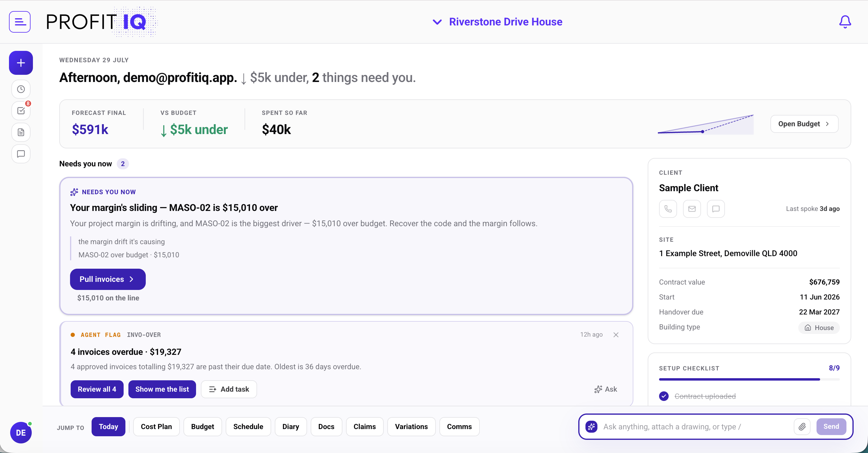Viewport: 868px width, 453px height.
Task: Open the chat icon in left sidebar
Action: point(21,154)
